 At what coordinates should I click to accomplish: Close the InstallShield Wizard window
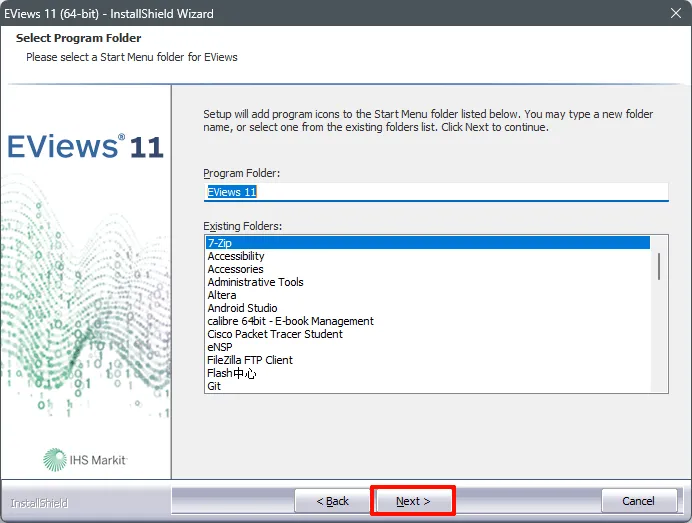pyautogui.click(x=676, y=13)
